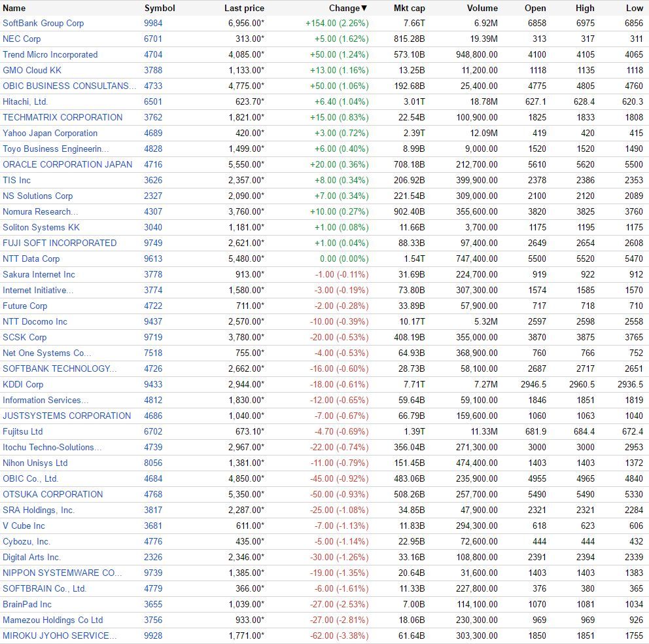Open KDDI Corp link
Image resolution: width=649 pixels, height=644 pixels.
tap(23, 385)
